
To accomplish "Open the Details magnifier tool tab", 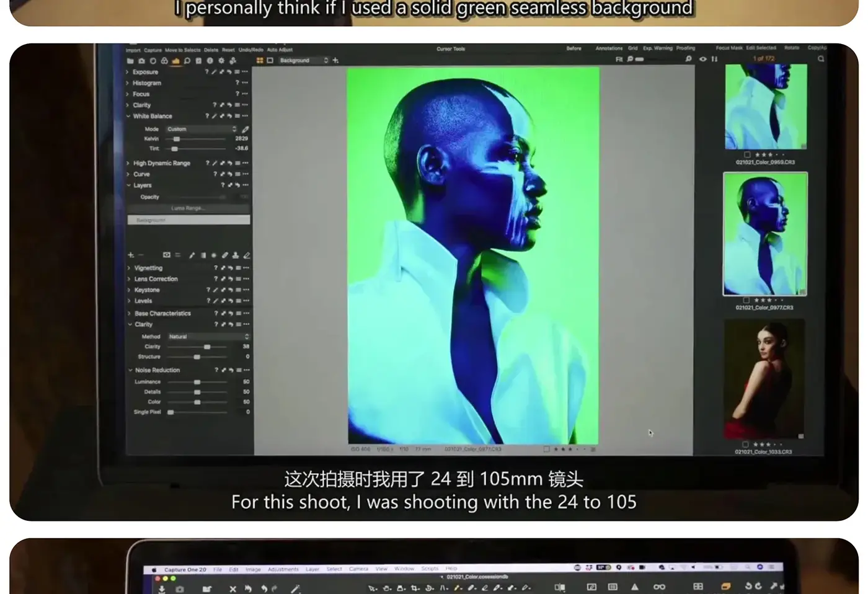I will 187,61.
